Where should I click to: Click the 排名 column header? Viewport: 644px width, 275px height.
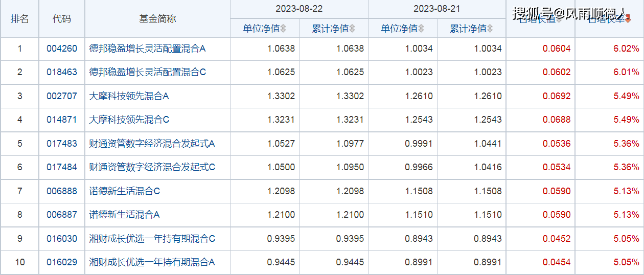pyautogui.click(x=20, y=19)
